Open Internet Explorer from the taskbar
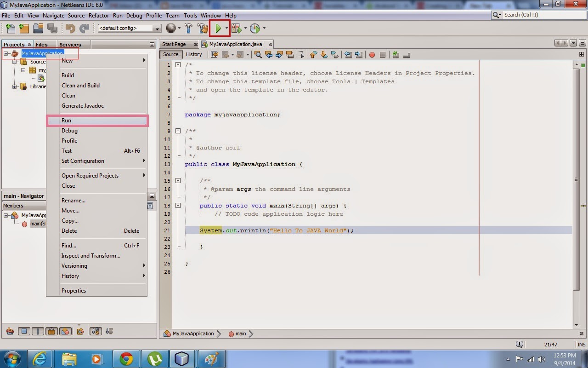Screen dimensions: 588x368 (40, 358)
